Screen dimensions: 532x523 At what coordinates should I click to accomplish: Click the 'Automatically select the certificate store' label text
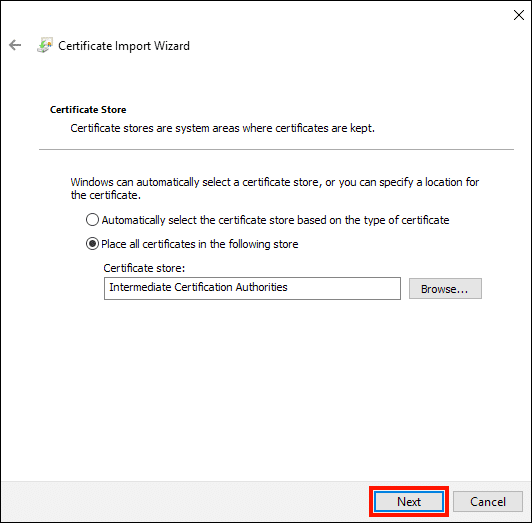coord(275,220)
